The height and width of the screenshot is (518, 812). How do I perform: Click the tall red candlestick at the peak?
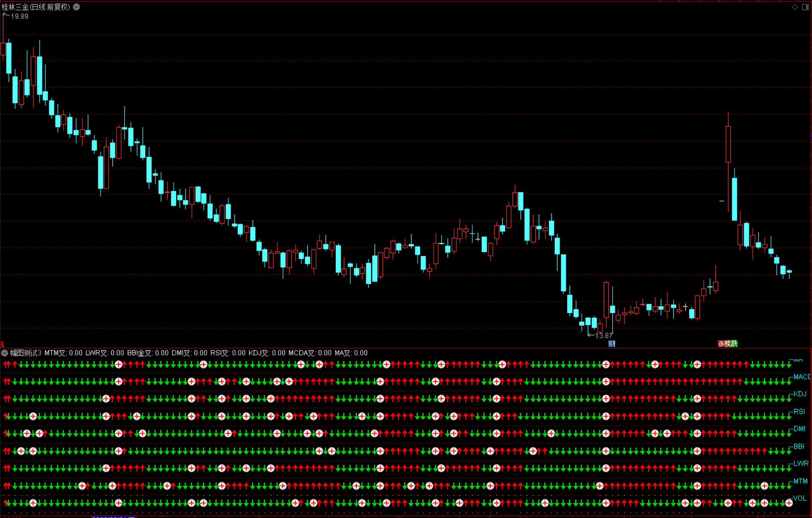pyautogui.click(x=728, y=144)
